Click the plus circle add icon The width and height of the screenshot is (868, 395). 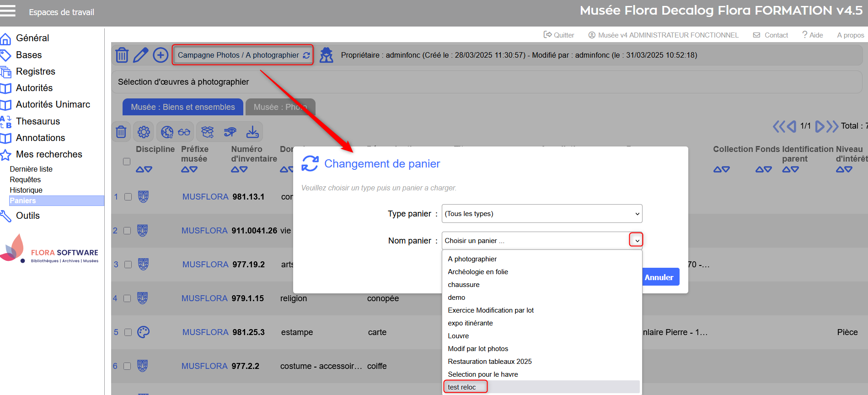(161, 55)
